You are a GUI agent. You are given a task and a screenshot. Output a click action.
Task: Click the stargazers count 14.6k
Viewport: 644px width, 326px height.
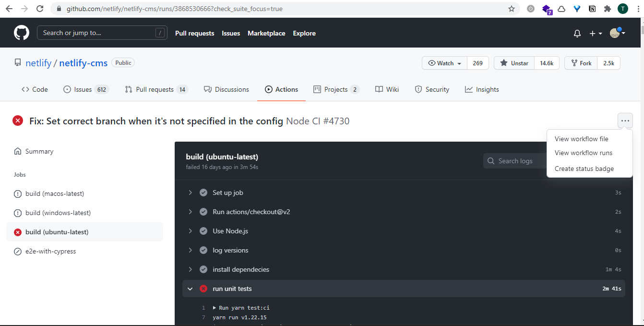coord(547,63)
